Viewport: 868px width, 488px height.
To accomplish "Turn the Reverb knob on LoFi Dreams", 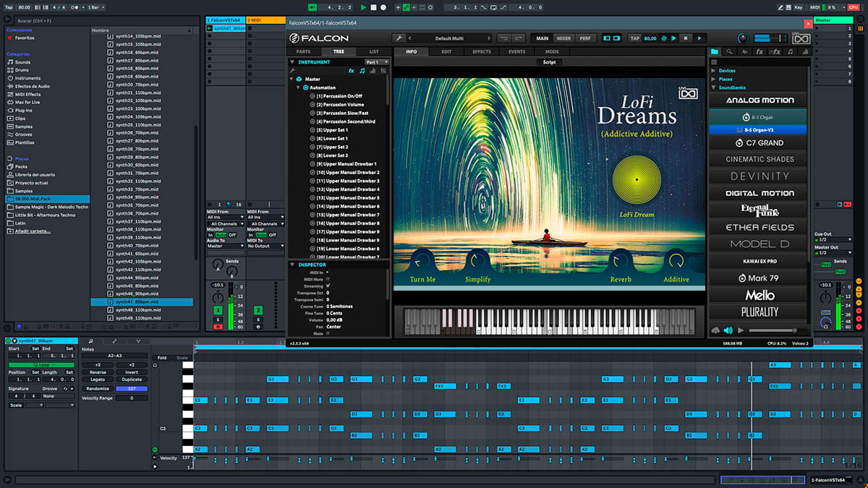I will (x=620, y=260).
